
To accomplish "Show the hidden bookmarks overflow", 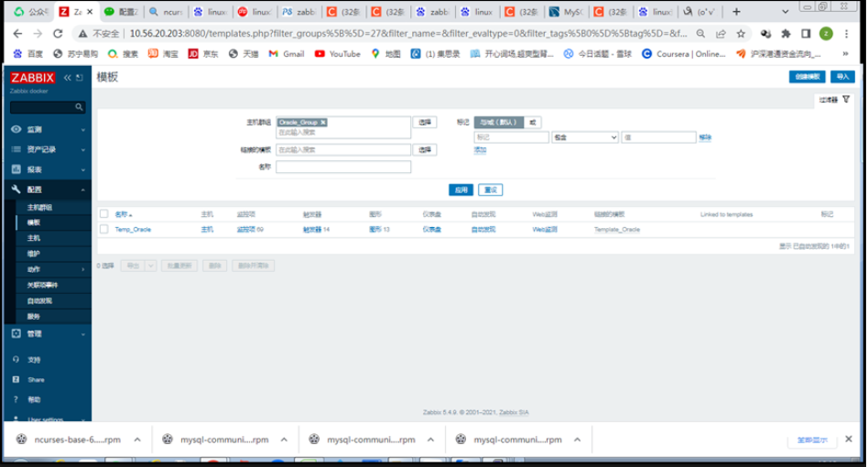I will click(x=845, y=54).
